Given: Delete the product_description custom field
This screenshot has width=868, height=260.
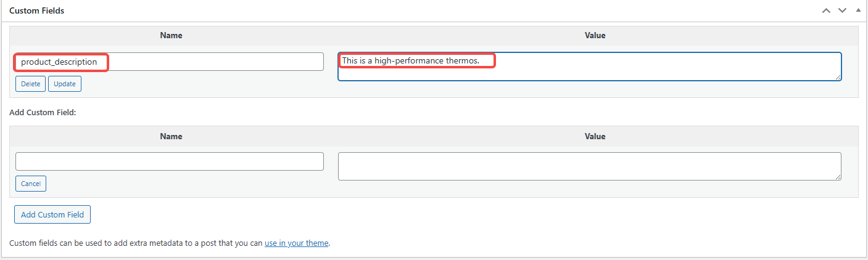Looking at the screenshot, I should click(x=31, y=84).
